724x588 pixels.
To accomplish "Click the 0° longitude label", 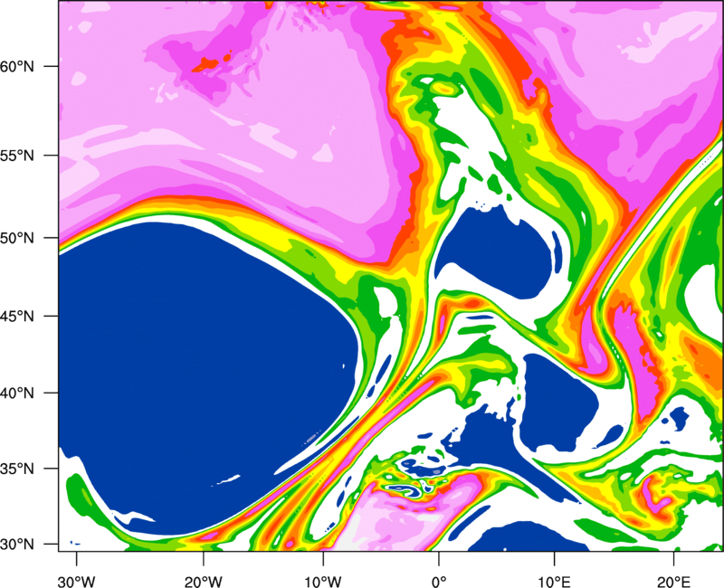I will coord(439,582).
